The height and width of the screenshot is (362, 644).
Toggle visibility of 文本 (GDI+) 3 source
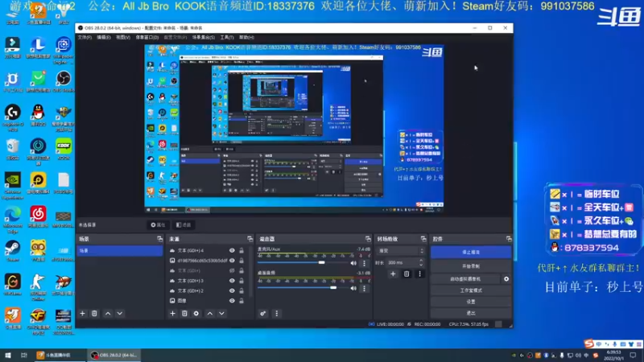click(x=232, y=281)
